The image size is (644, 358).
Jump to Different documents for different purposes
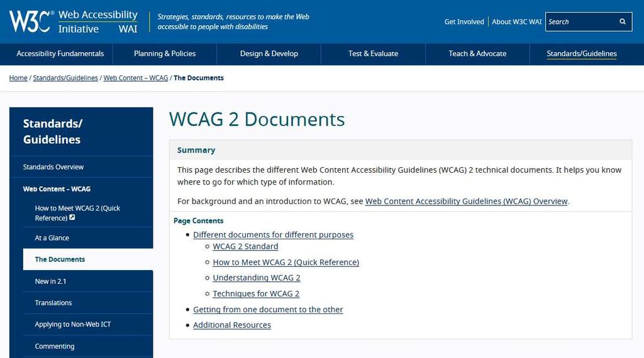tap(273, 235)
